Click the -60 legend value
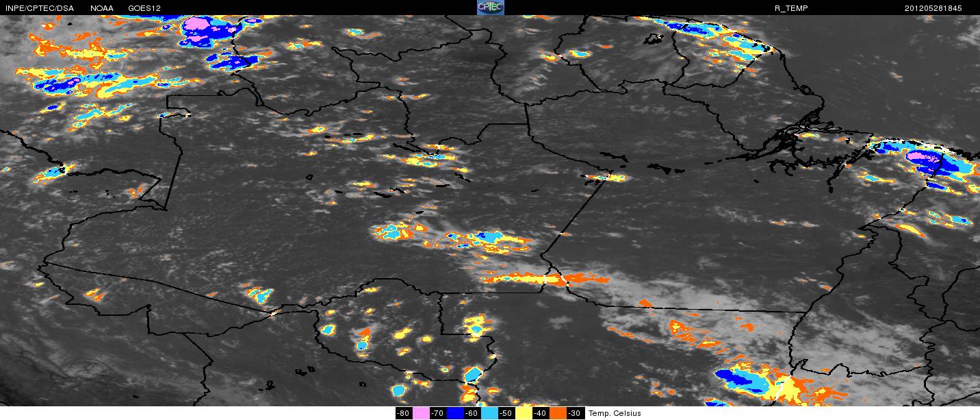The width and height of the screenshot is (980, 420). 472,413
